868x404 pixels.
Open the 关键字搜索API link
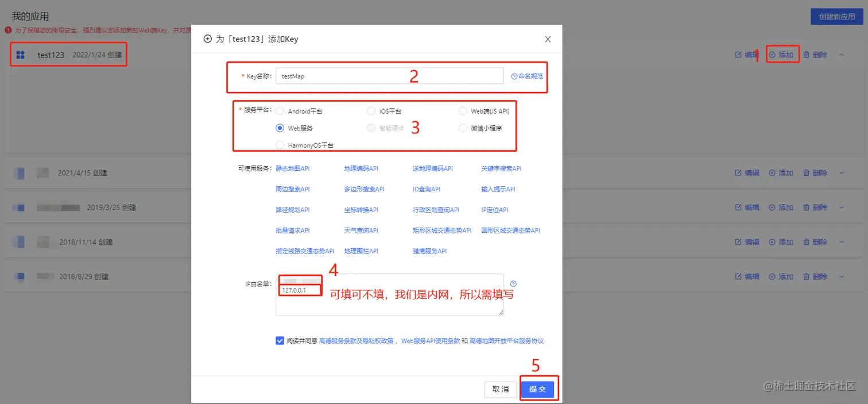click(501, 168)
